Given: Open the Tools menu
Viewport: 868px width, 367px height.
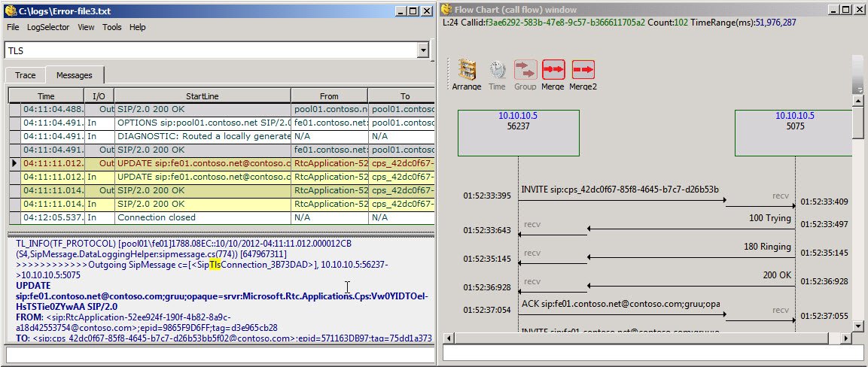Looking at the screenshot, I should tap(112, 27).
